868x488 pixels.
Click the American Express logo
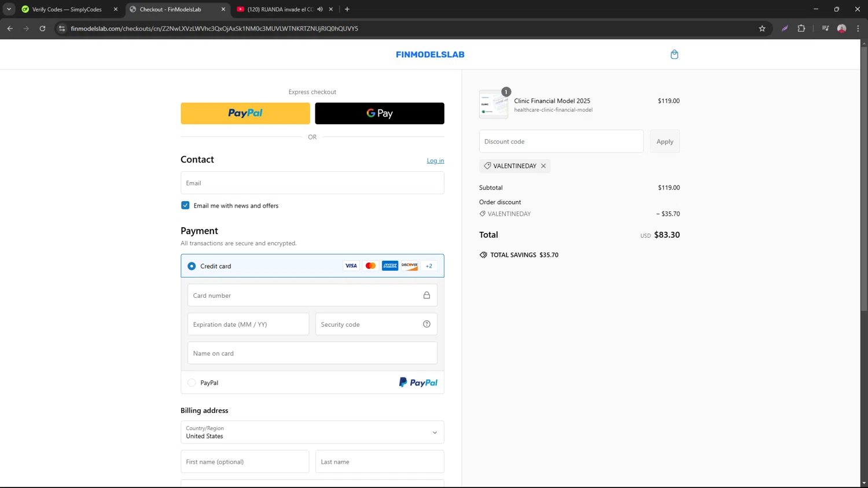click(390, 266)
